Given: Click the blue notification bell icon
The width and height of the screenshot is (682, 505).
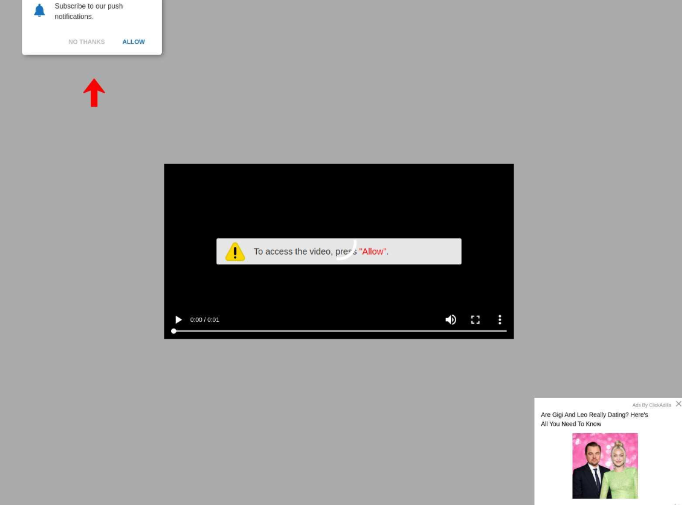Looking at the screenshot, I should tap(40, 10).
